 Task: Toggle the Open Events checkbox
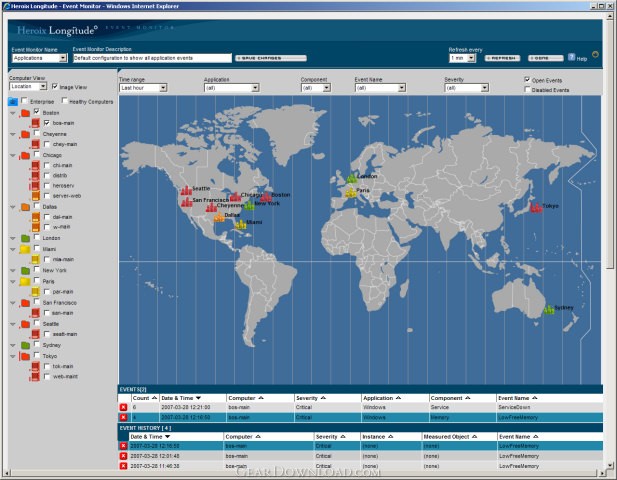[527, 79]
